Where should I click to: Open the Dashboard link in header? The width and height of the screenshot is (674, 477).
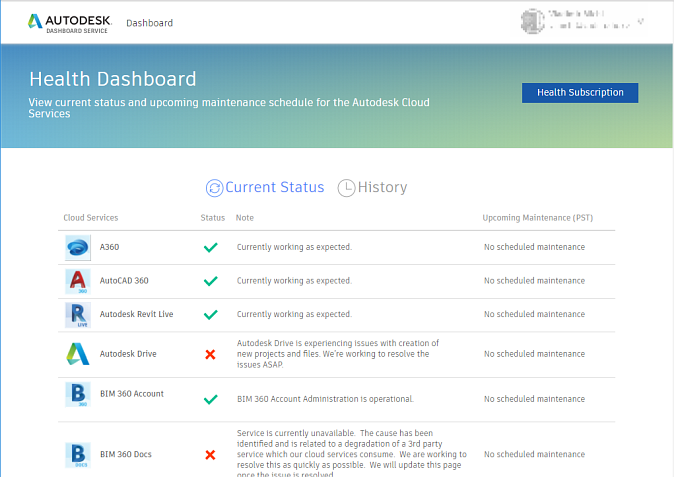(150, 23)
